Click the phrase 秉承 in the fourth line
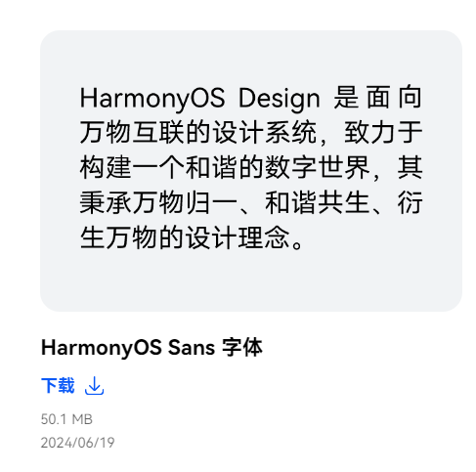 (107, 202)
